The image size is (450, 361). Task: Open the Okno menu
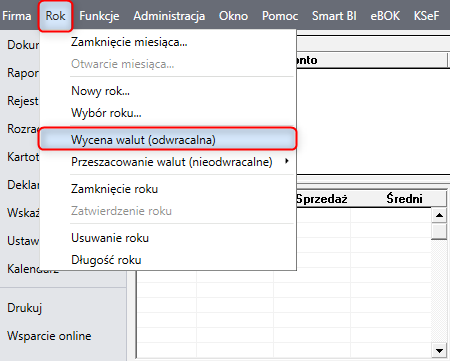pos(233,16)
